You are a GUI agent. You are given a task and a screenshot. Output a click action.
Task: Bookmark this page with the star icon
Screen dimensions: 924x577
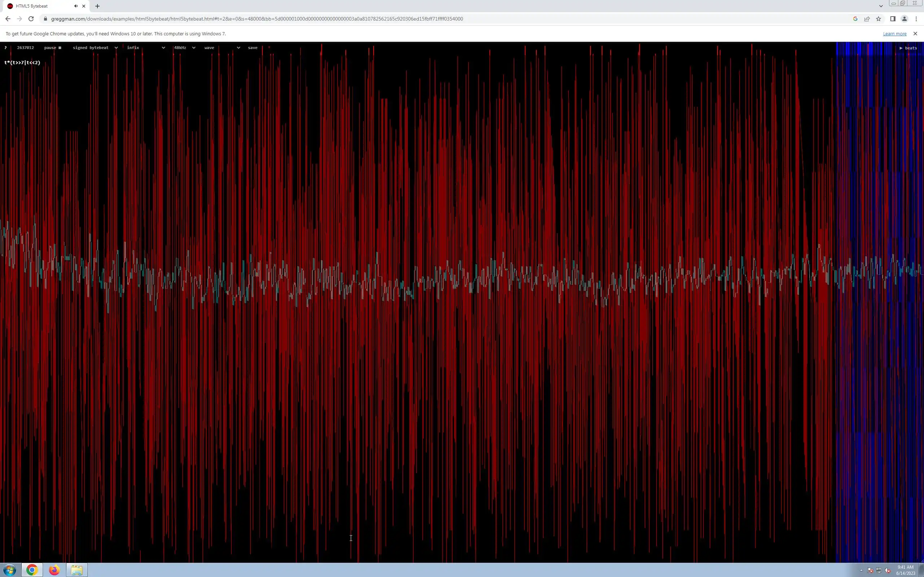[878, 19]
